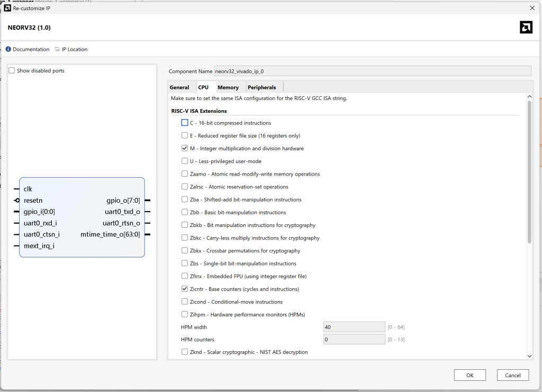This screenshot has width=542, height=392.
Task: Go to the Peripherals tab
Action: coord(261,87)
